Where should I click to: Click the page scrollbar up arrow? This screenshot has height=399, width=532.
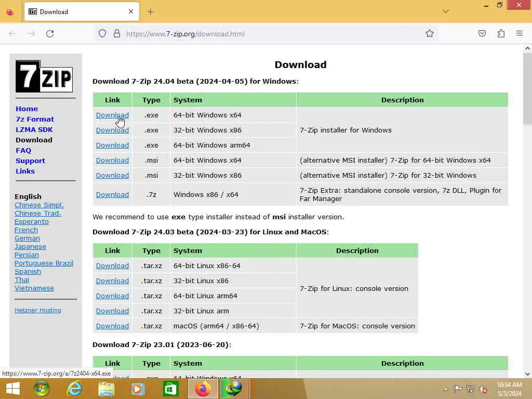click(527, 48)
